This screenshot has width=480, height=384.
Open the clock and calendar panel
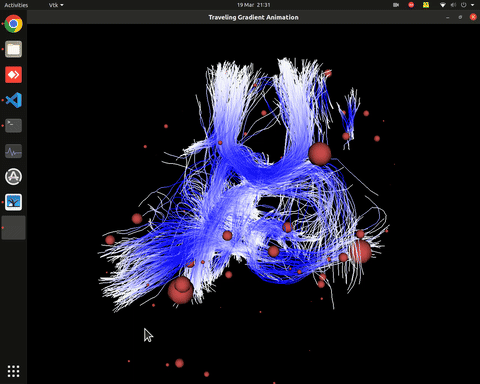pos(253,5)
